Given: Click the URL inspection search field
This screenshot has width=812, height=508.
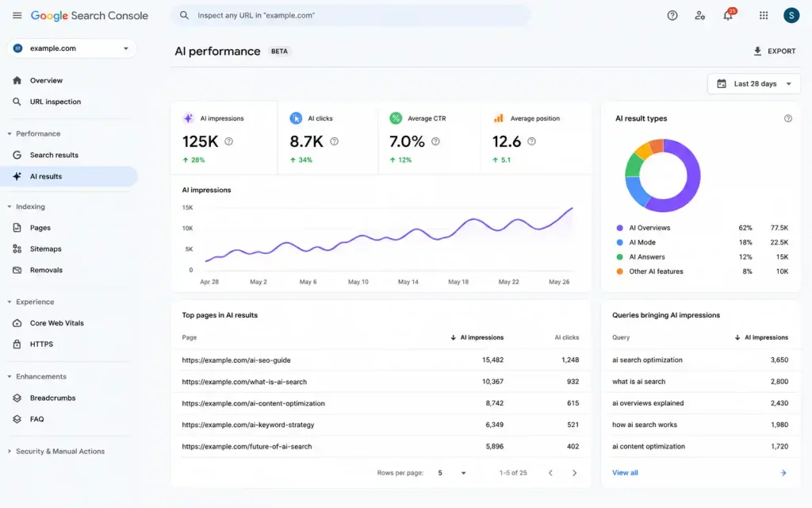Looking at the screenshot, I should [351, 16].
